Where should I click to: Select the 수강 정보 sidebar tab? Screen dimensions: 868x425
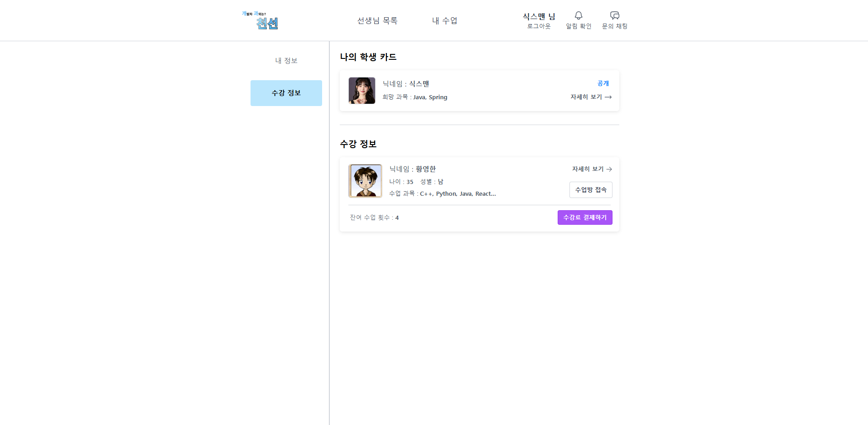286,93
